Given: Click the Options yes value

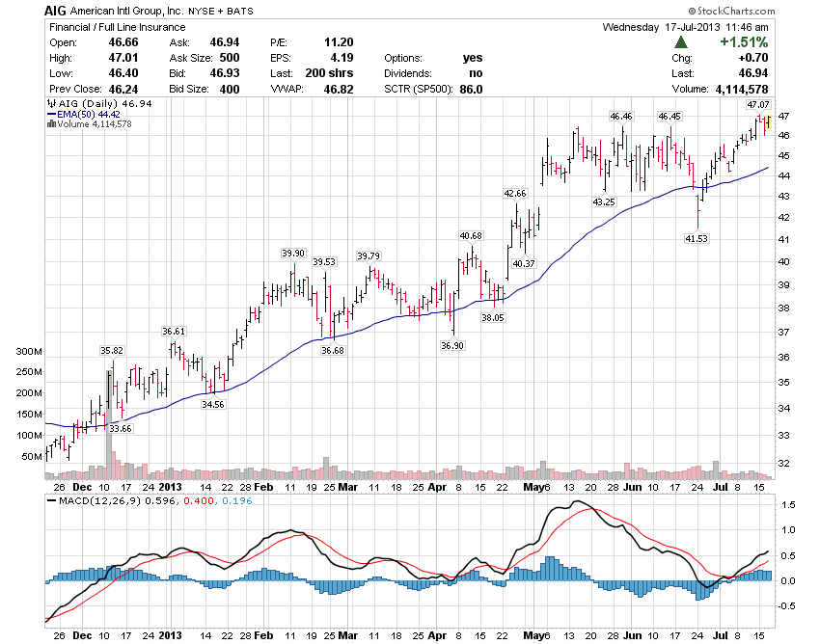Looking at the screenshot, I should point(473,58).
